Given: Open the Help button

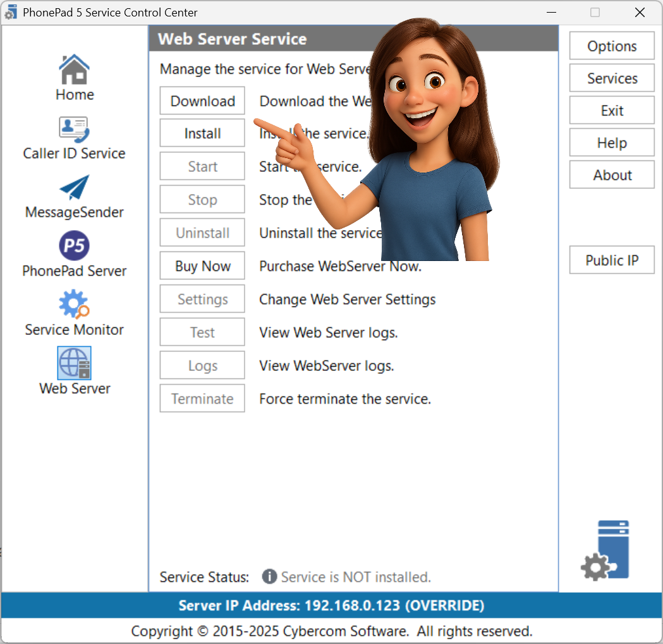Looking at the screenshot, I should [612, 142].
